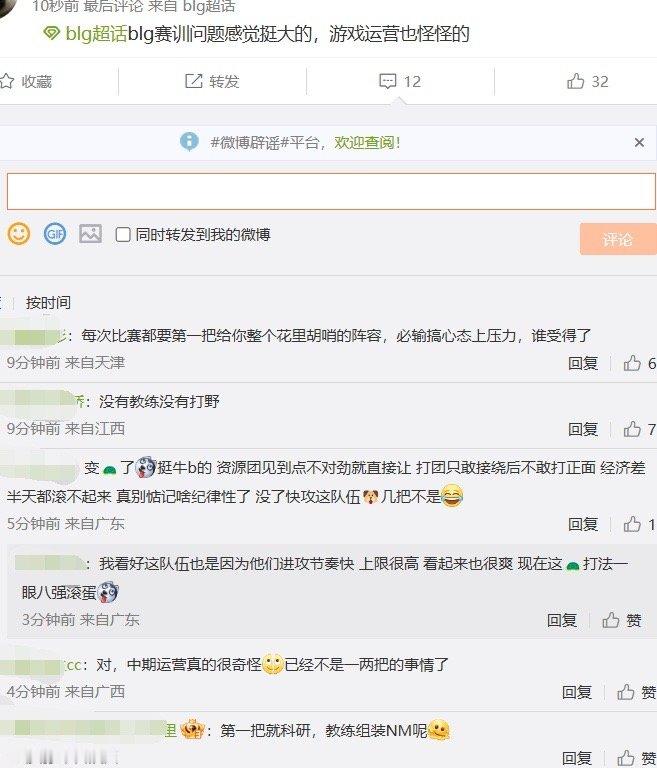Like the 9分钟前 来自江西 comment

632,429
